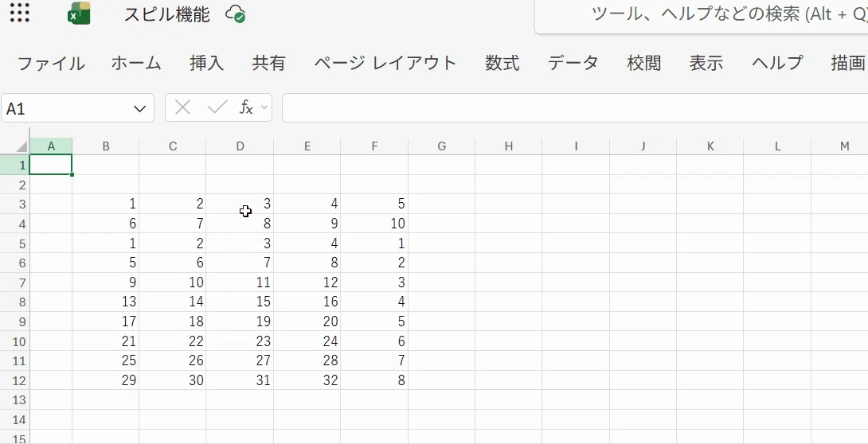Select row 7 header
Screen dimensions: 868x444
pyautogui.click(x=15, y=282)
